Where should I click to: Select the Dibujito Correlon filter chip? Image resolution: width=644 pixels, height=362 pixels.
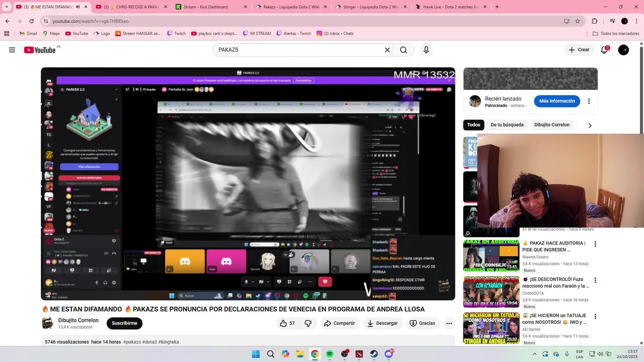click(552, 125)
